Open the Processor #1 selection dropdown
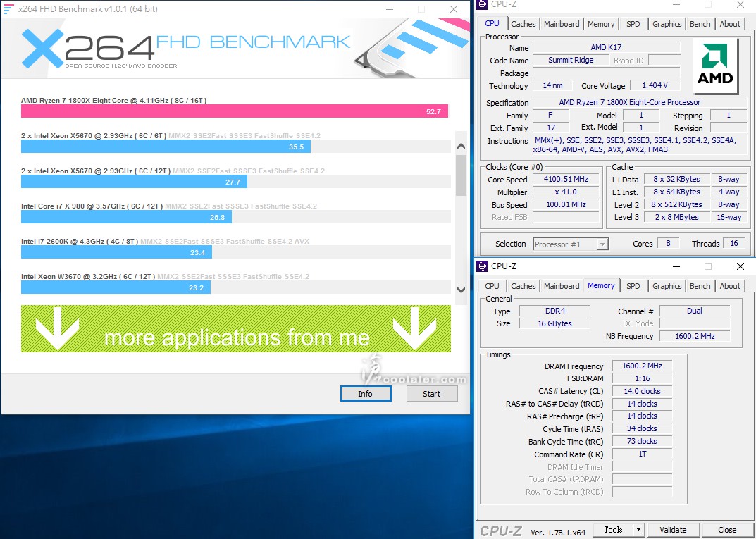 pyautogui.click(x=571, y=244)
